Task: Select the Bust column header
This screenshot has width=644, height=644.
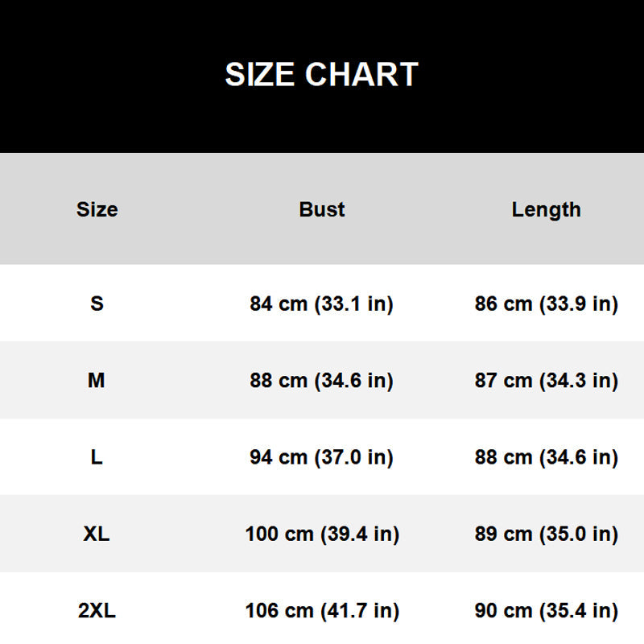Action: (x=321, y=209)
